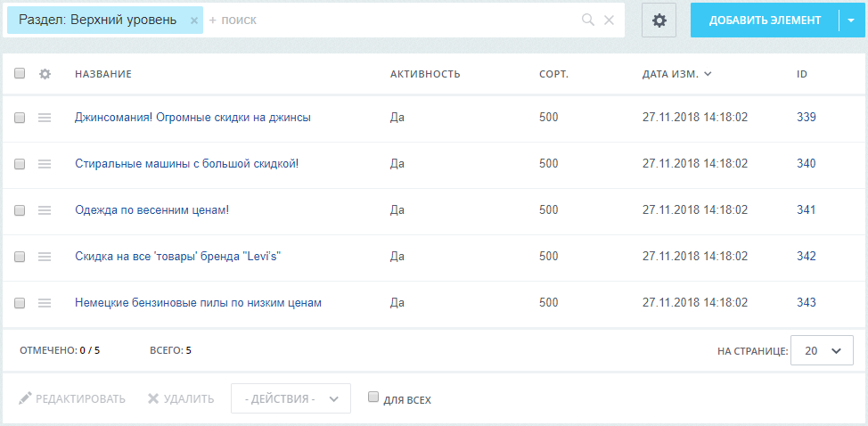Open the 'На странице' 20 dropdown
This screenshot has width=868, height=426.
tap(822, 351)
